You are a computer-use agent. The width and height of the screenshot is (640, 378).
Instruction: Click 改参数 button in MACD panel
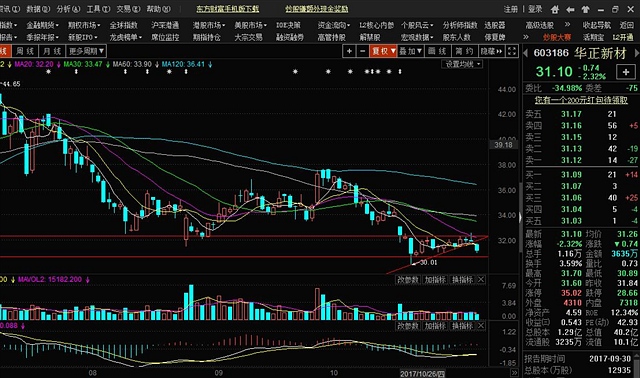(408, 326)
